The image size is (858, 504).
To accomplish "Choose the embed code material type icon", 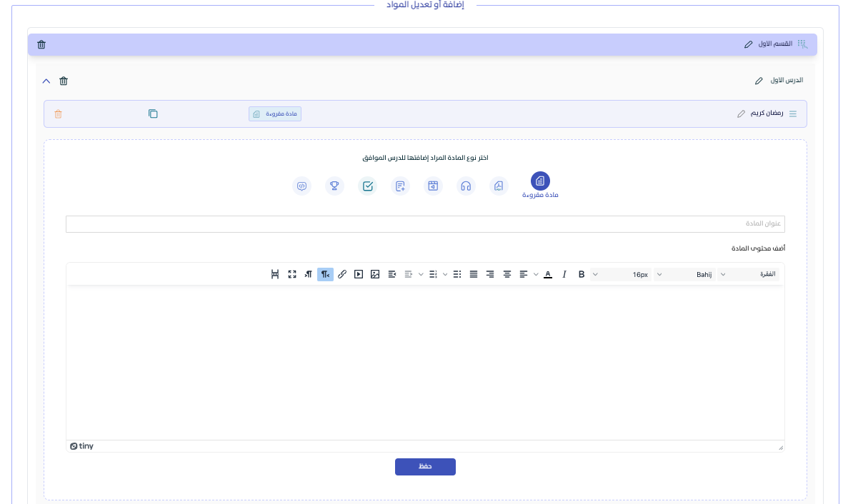I will (x=302, y=186).
